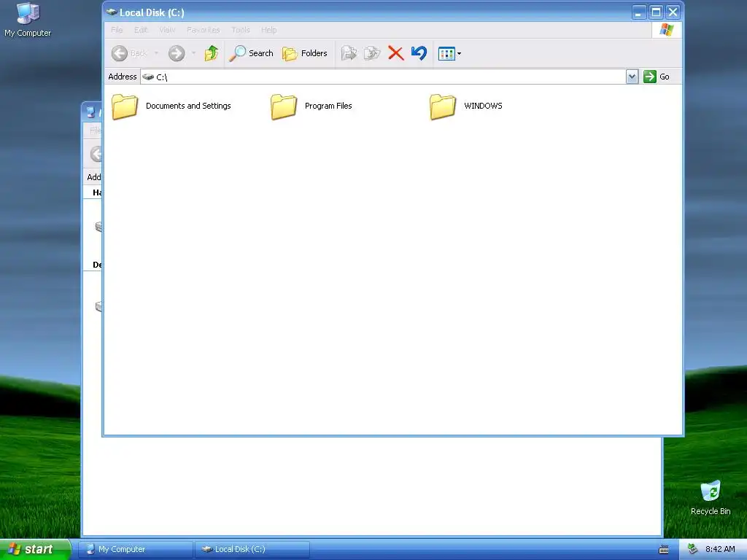Click My Computer window title bar icon
The height and width of the screenshot is (560, 747).
(90, 112)
